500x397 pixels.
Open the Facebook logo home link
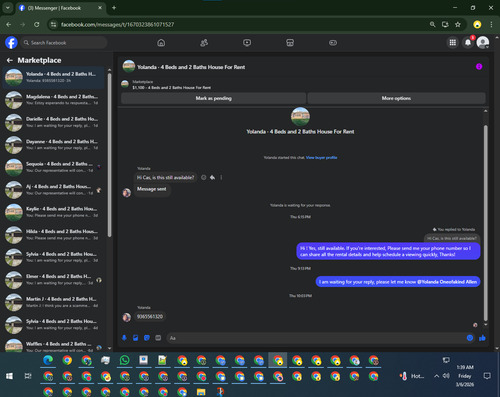pos(11,43)
